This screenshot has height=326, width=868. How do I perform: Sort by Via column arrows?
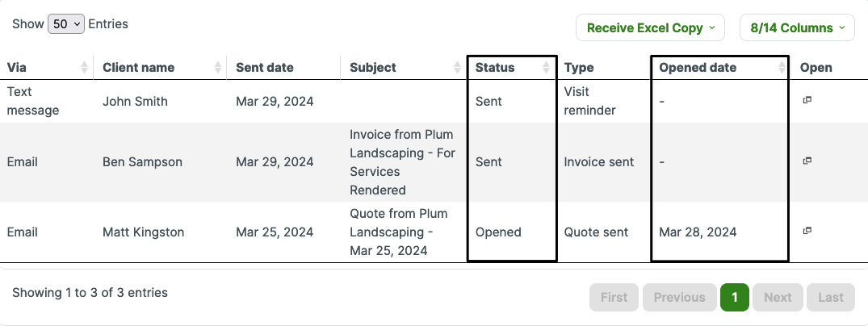tap(85, 68)
